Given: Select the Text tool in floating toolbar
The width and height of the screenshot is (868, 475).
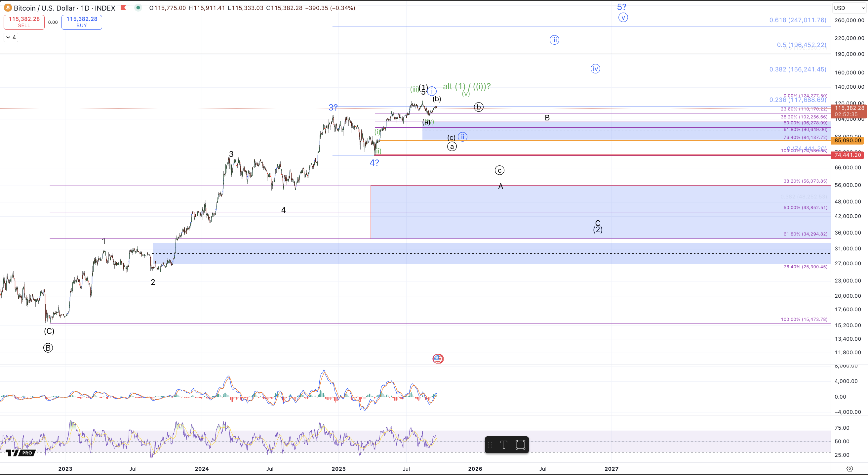Looking at the screenshot, I should 503,445.
